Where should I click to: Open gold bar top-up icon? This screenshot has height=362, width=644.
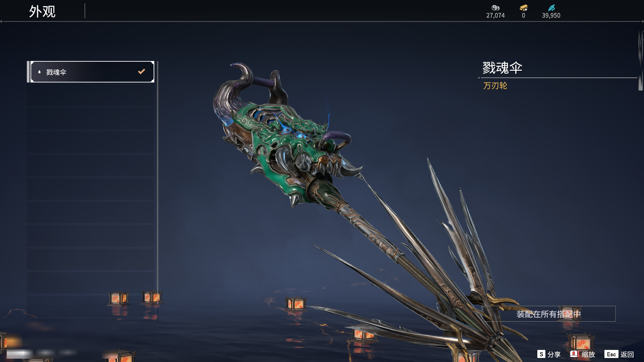pyautogui.click(x=524, y=8)
